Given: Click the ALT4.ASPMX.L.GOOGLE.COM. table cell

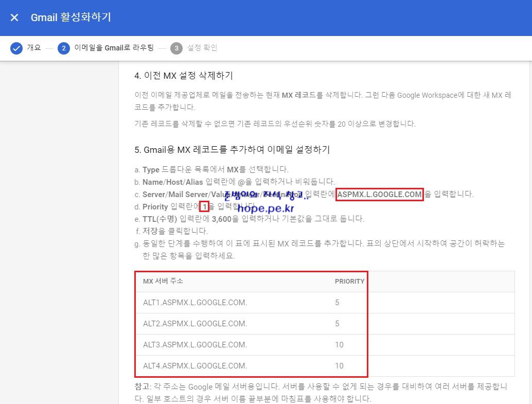Looking at the screenshot, I should [195, 365].
